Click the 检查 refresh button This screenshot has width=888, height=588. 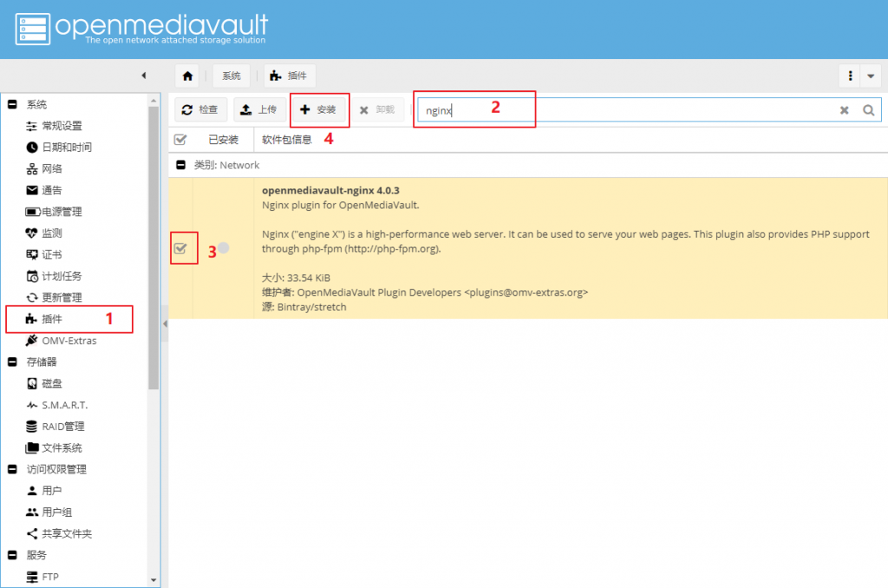pos(200,110)
